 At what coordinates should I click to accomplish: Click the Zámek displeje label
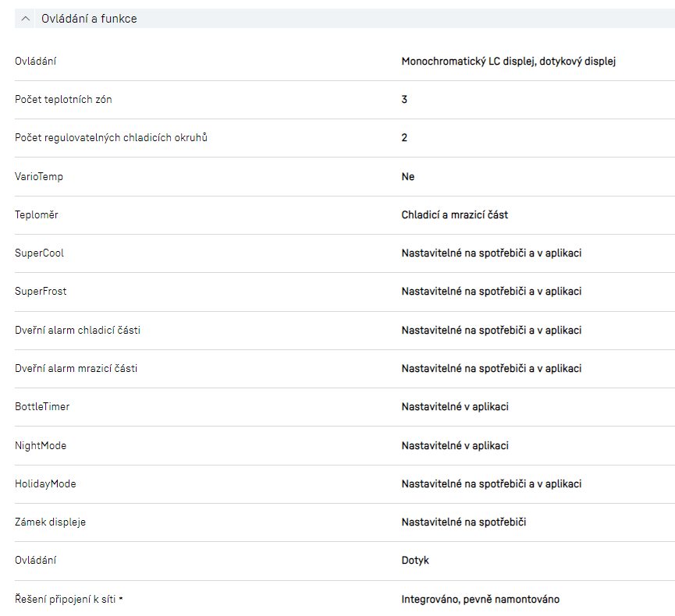pyautogui.click(x=50, y=522)
